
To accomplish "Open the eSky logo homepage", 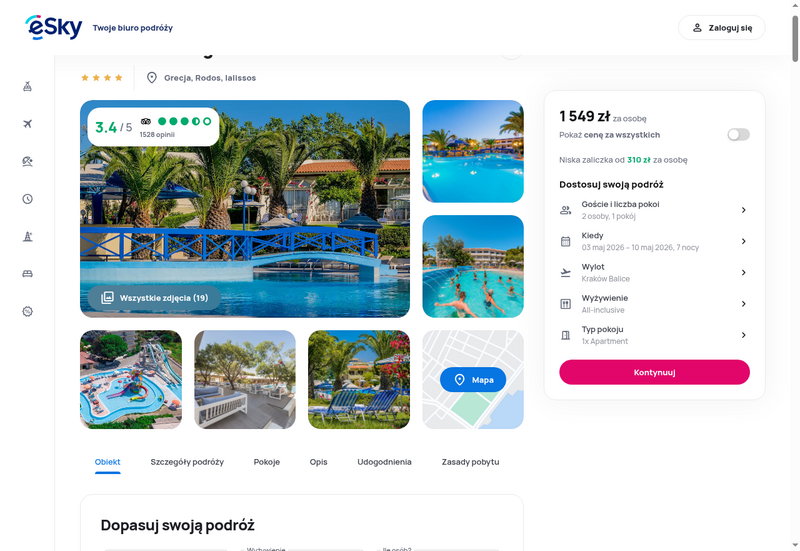I will 54,28.
